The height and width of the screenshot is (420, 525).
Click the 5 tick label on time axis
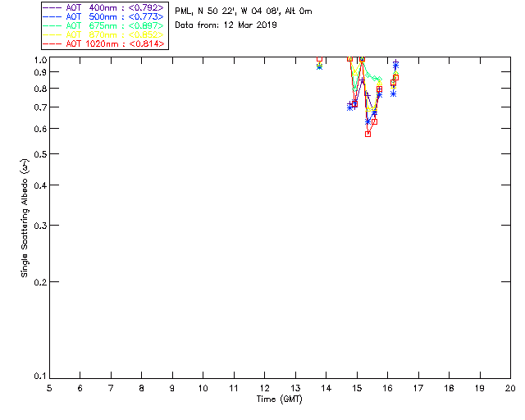(49, 387)
